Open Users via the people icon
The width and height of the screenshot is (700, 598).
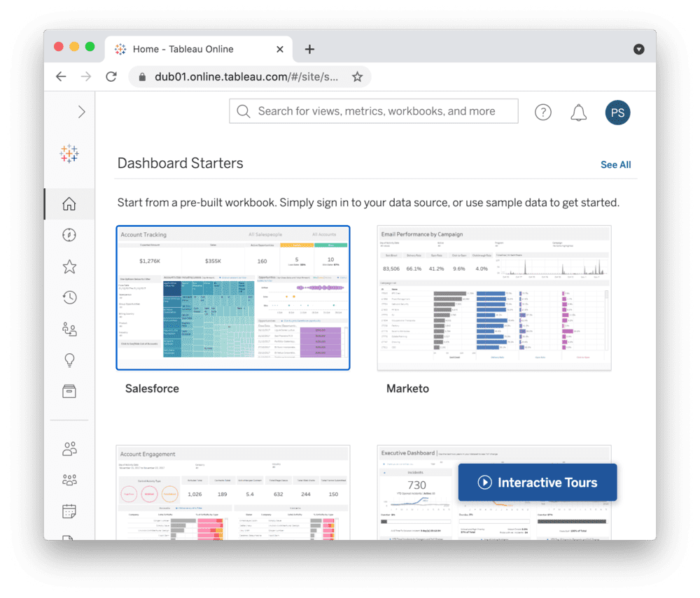[69, 448]
